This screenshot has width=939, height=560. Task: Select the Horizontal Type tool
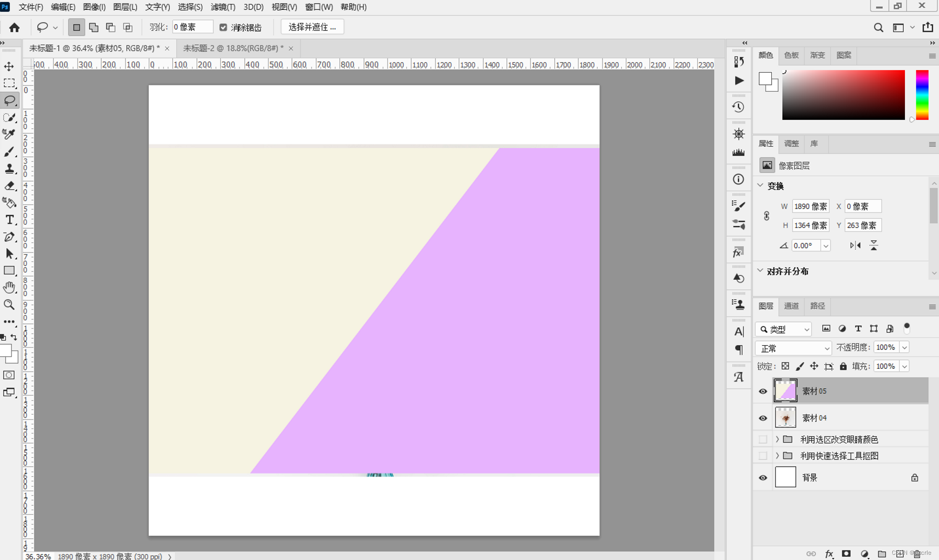click(9, 219)
